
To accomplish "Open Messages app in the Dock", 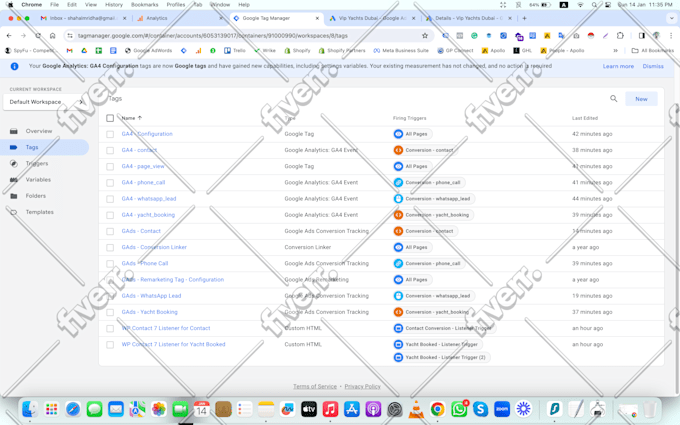I will (94, 409).
